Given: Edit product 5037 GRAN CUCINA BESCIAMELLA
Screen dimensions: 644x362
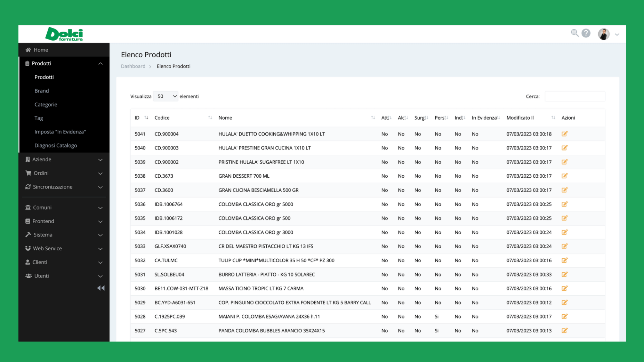Looking at the screenshot, I should tap(564, 190).
